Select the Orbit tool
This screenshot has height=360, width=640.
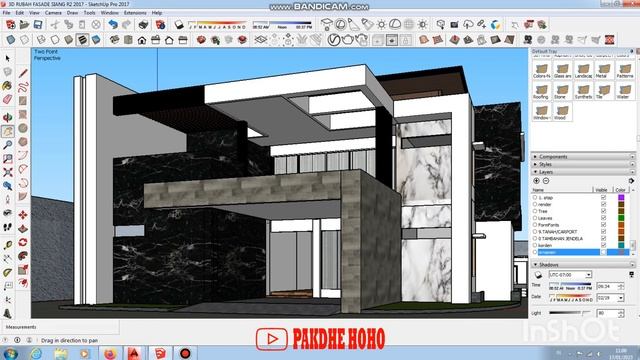7,118
